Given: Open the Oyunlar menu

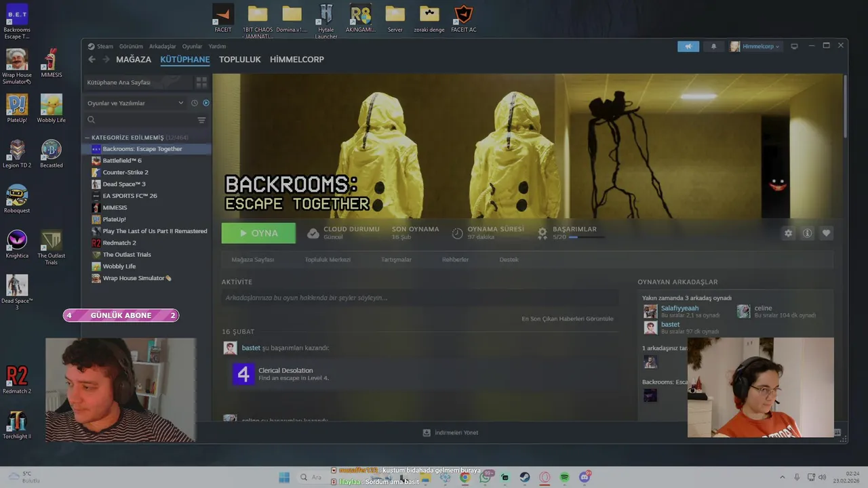Looking at the screenshot, I should click(192, 46).
